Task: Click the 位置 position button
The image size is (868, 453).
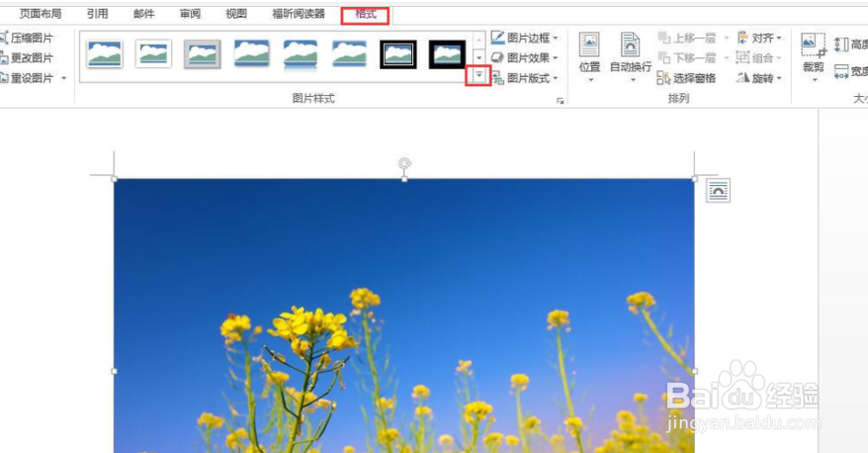Action: coord(589,57)
